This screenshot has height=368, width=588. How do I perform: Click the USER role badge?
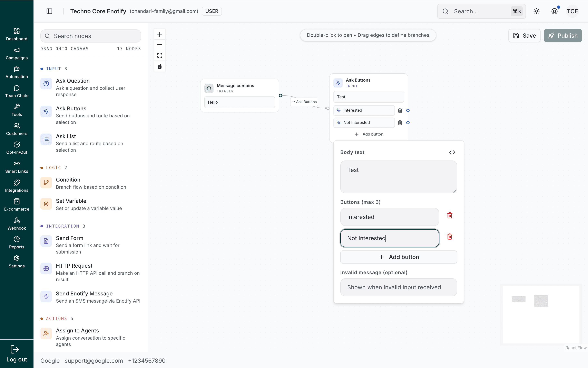point(212,11)
